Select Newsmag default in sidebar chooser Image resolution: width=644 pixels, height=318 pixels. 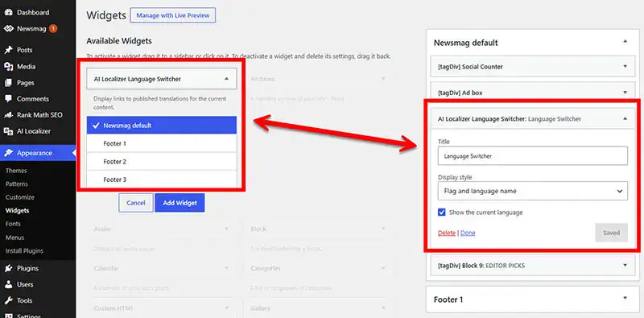click(162, 126)
